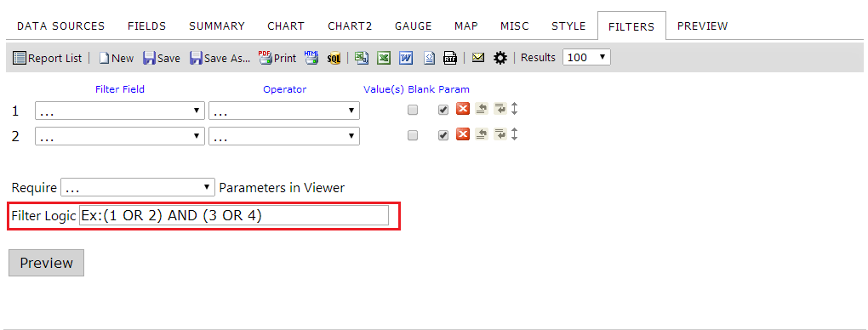Click the HTML print icon

[311, 58]
